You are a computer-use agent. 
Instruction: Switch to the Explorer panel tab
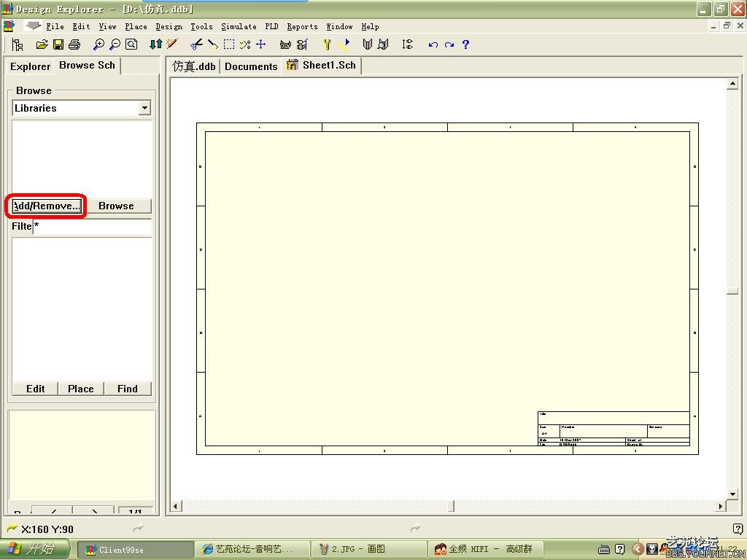point(30,66)
